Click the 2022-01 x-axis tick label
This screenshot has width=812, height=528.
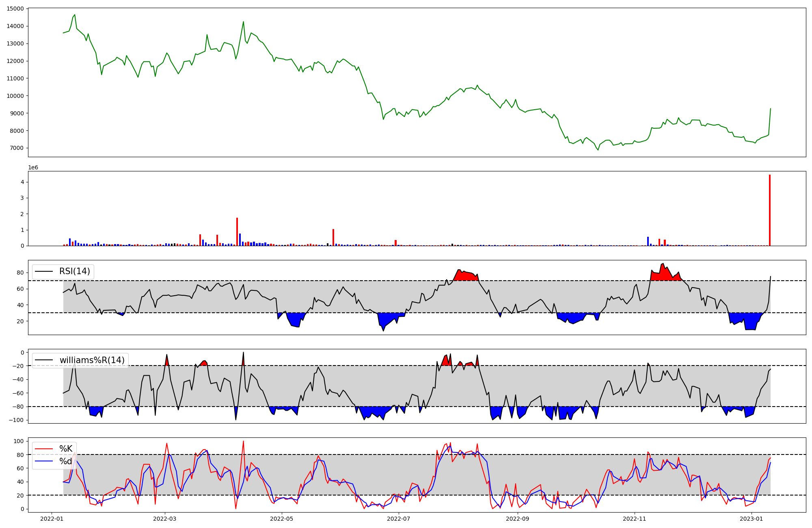tap(52, 519)
